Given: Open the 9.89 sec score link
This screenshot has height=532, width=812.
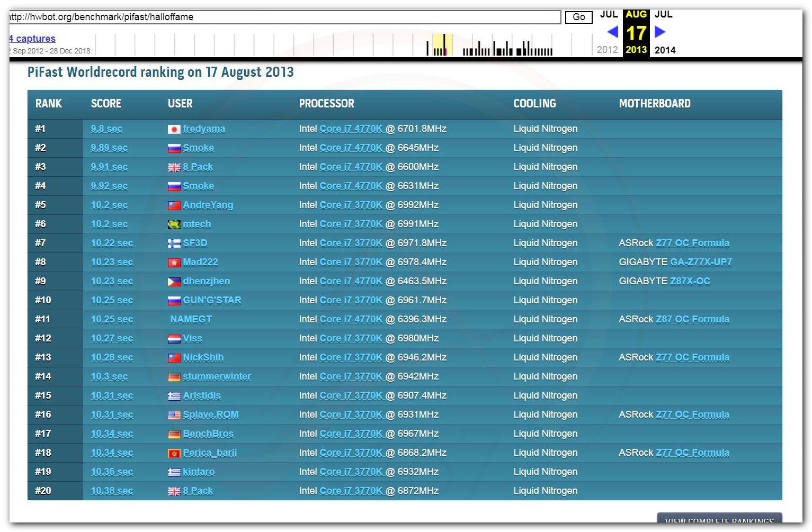Looking at the screenshot, I should point(109,148).
